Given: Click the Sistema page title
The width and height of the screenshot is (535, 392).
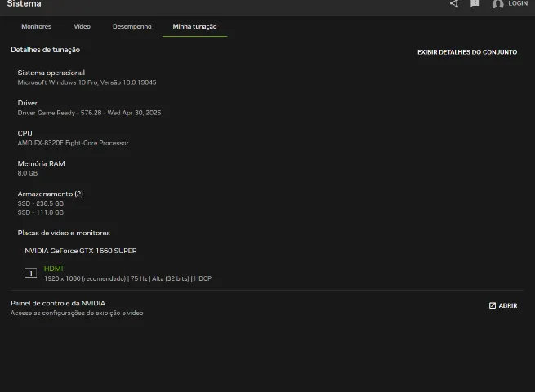Looking at the screenshot, I should (x=24, y=4).
